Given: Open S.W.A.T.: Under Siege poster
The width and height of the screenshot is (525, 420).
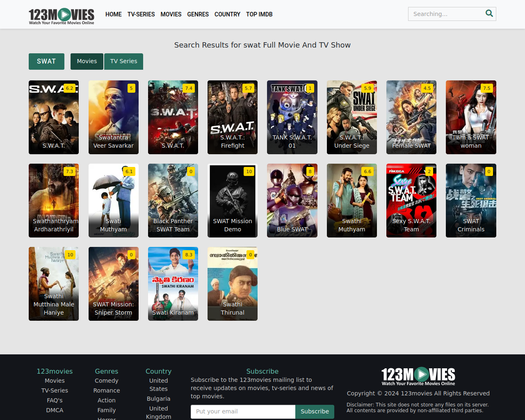Looking at the screenshot, I should click(352, 117).
